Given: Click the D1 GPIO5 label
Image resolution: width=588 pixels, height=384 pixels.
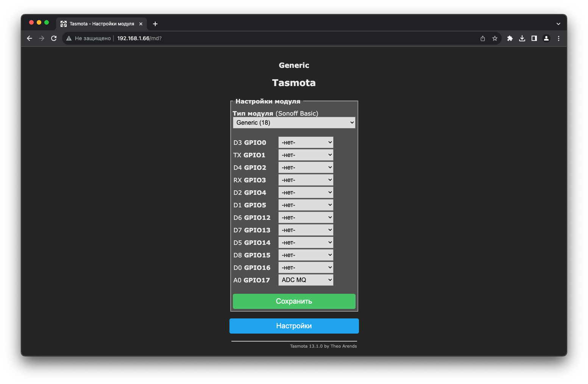Looking at the screenshot, I should tap(250, 205).
